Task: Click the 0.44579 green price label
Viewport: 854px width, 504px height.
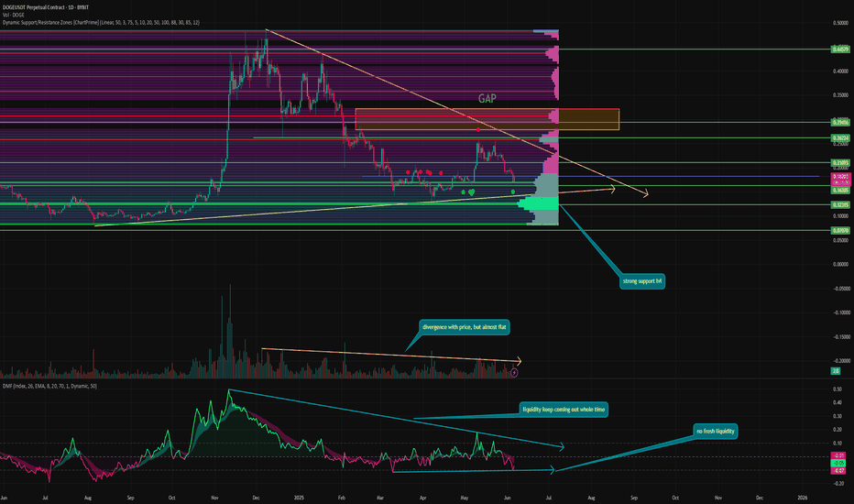Action: (x=841, y=49)
